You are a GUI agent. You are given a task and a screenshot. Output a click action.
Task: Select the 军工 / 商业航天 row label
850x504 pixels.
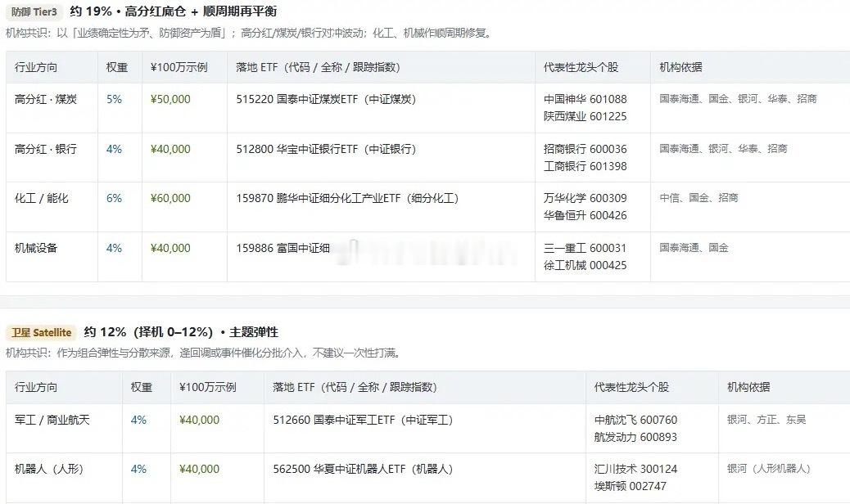[52, 420]
